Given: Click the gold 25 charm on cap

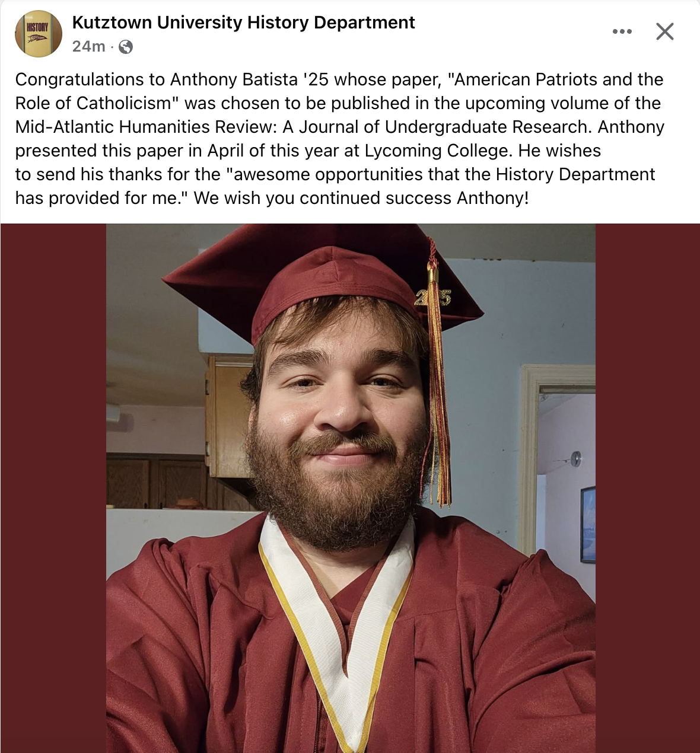Looking at the screenshot, I should tap(434, 298).
